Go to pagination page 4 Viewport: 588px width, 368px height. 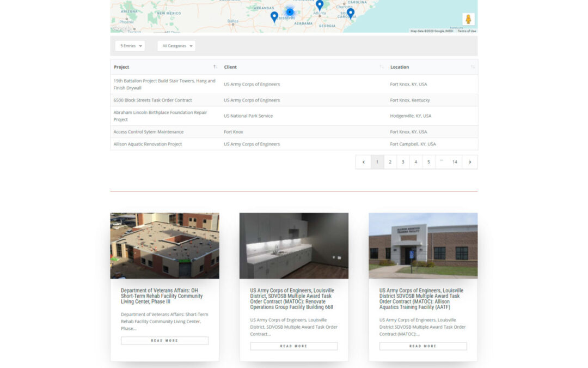(415, 162)
